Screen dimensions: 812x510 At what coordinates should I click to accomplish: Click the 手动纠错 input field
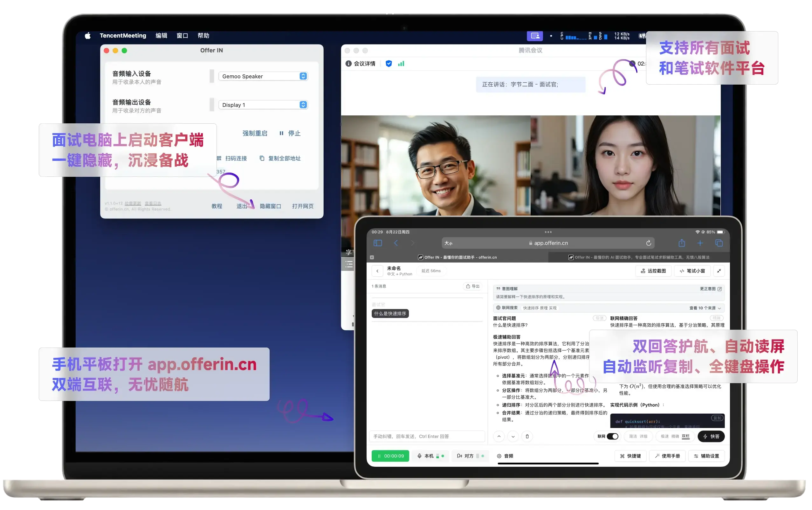tap(427, 437)
